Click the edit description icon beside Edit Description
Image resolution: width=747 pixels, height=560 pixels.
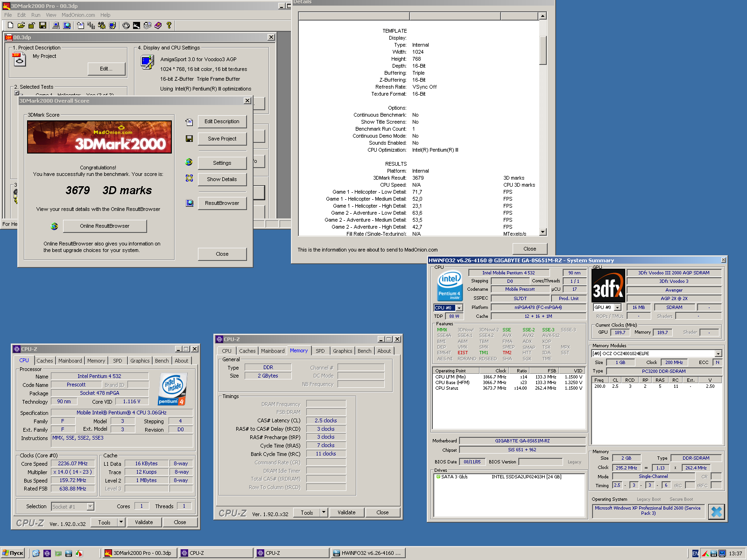click(189, 122)
